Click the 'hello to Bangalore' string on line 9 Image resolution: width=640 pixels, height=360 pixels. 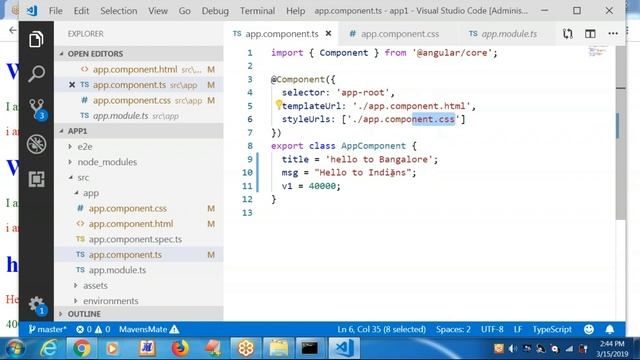click(379, 159)
